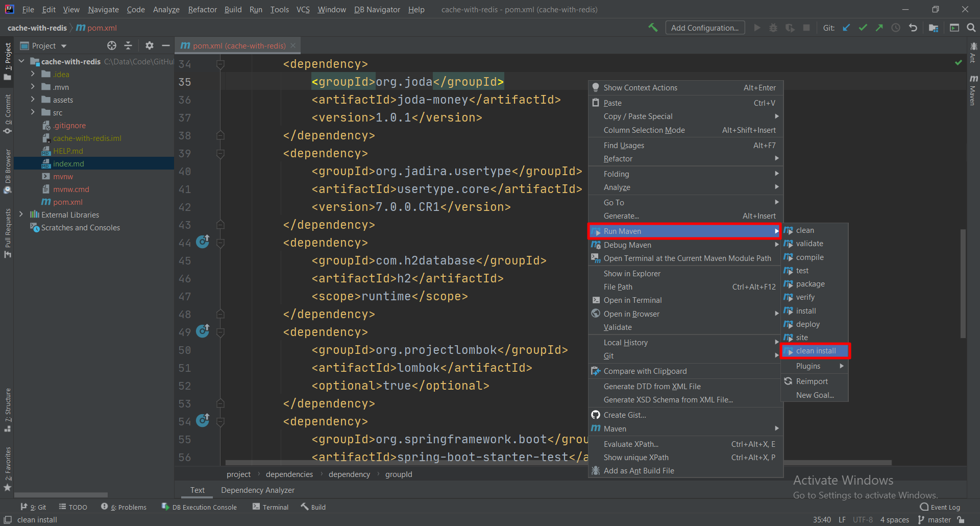
Task: Run the Maven compile goal
Action: click(x=814, y=257)
